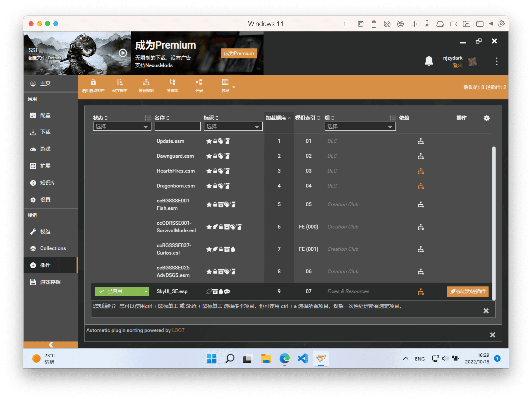This screenshot has width=532, height=399.
Task: Open 管理规则 manage rules tool
Action: (146, 86)
